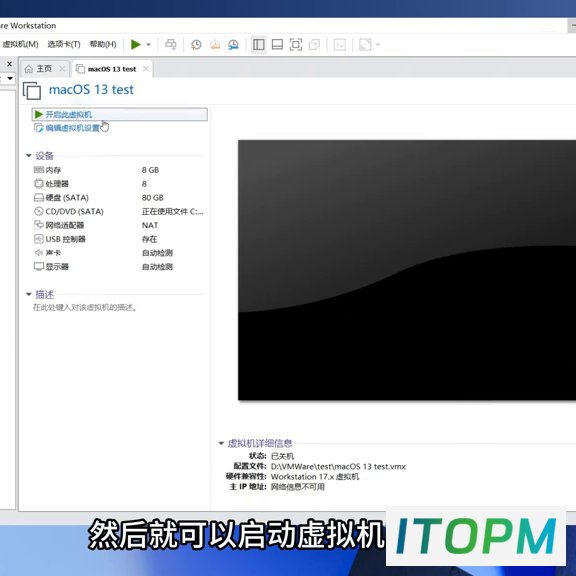Click the 网络信息不可用 IP address value

point(298,487)
